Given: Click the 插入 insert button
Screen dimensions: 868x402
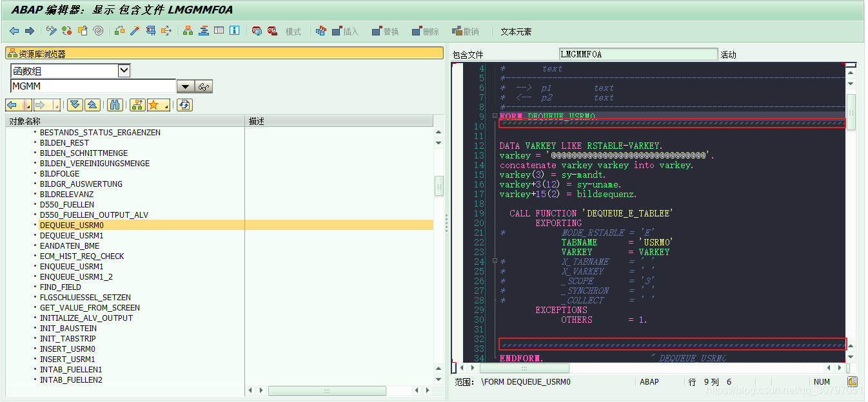Looking at the screenshot, I should (345, 32).
